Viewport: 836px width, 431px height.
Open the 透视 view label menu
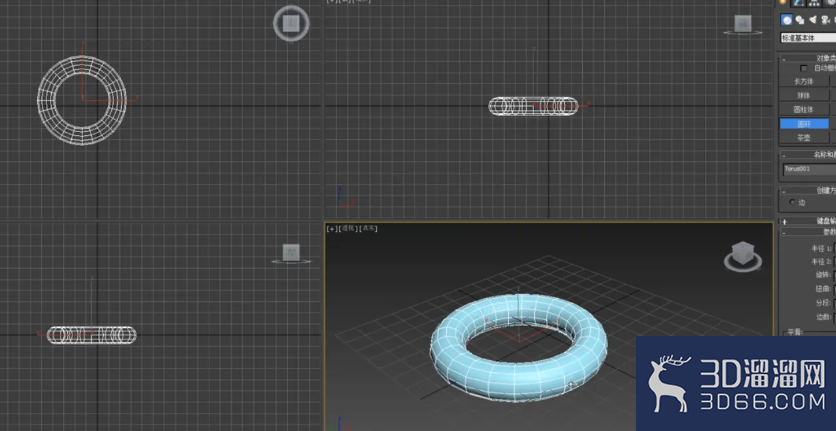click(x=349, y=228)
